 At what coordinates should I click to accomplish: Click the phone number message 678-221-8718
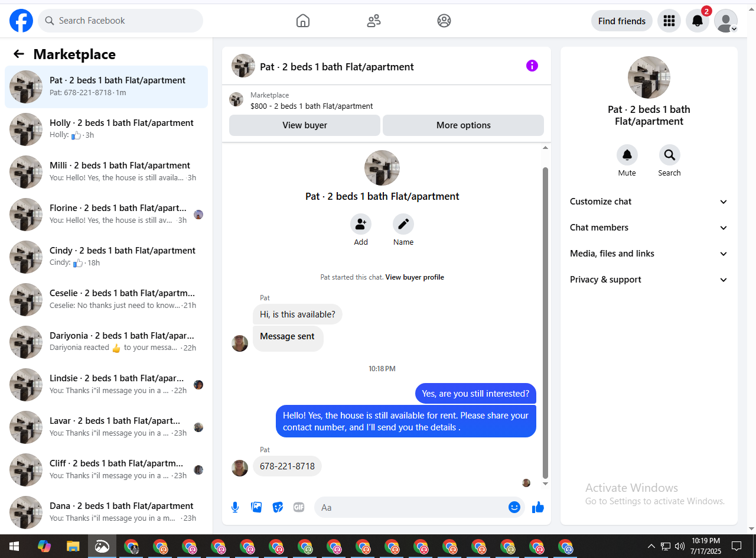point(287,466)
